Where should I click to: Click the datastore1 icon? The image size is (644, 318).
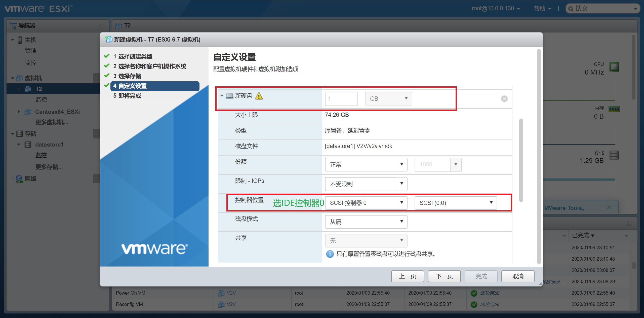(28, 145)
